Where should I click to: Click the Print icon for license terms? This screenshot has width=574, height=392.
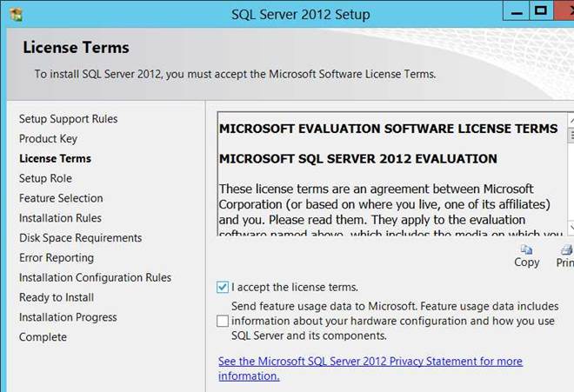[567, 250]
